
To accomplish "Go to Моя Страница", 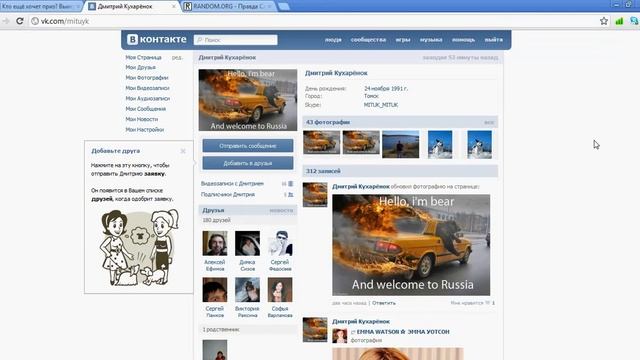I will (143, 58).
